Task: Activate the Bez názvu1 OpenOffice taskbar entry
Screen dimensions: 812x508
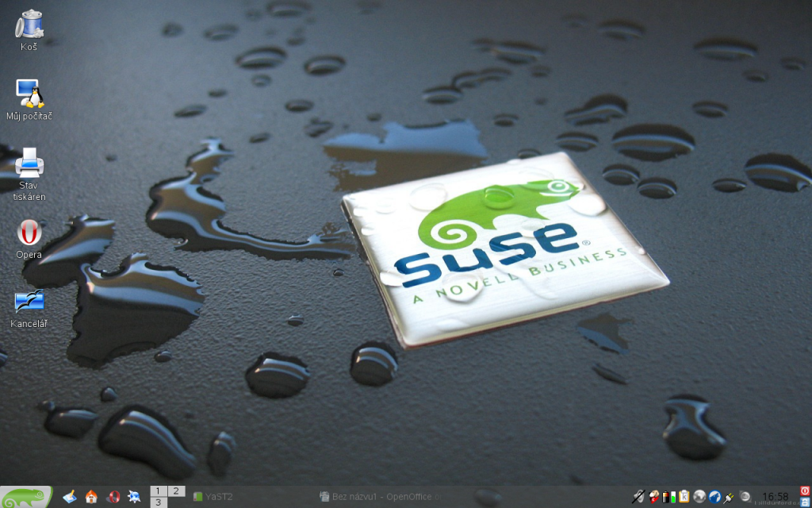Action: point(382,497)
